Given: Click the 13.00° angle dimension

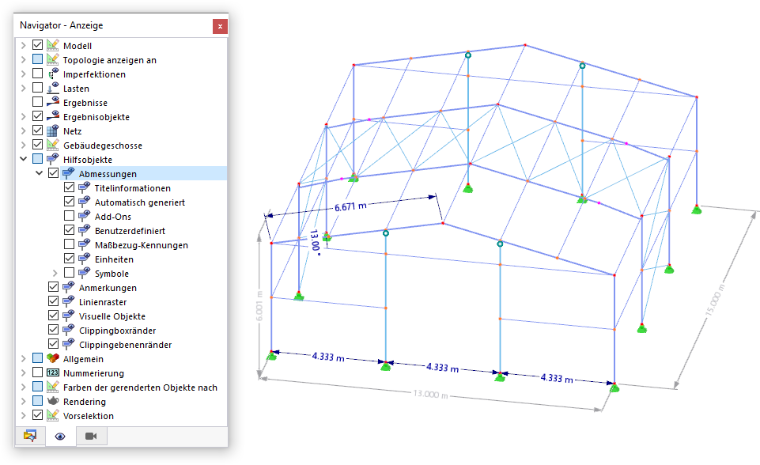Looking at the screenshot, I should [x=315, y=241].
